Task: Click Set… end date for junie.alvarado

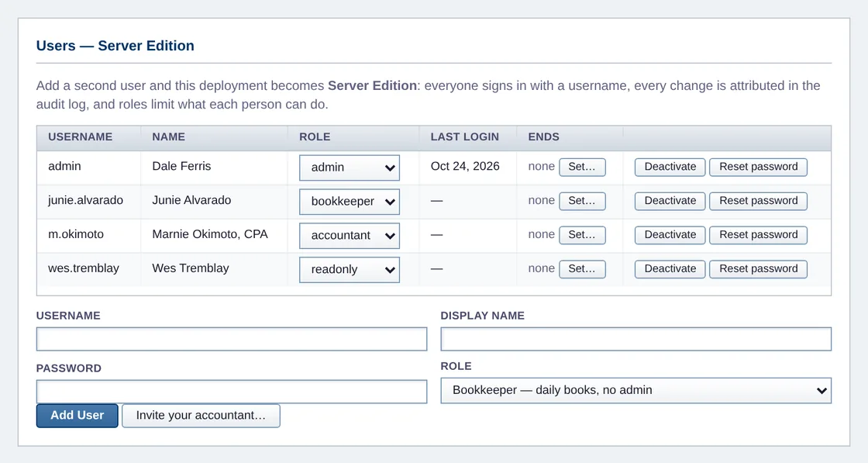Action: 582,201
